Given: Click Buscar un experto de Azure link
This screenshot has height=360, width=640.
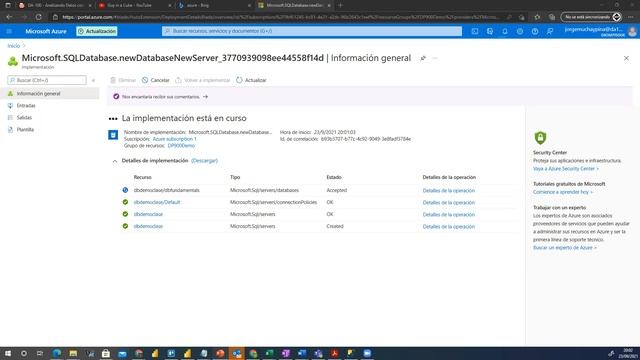Looking at the screenshot, I should point(564,248).
